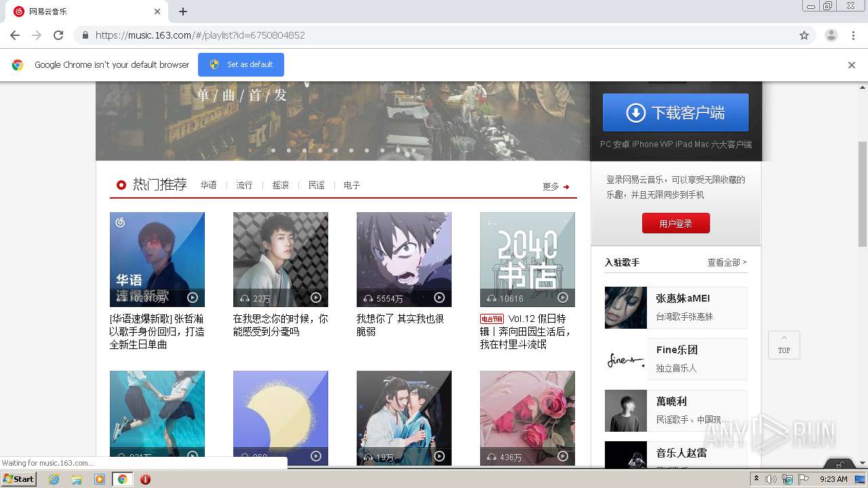Select the 流行 category tab
868x488 pixels.
pyautogui.click(x=244, y=185)
